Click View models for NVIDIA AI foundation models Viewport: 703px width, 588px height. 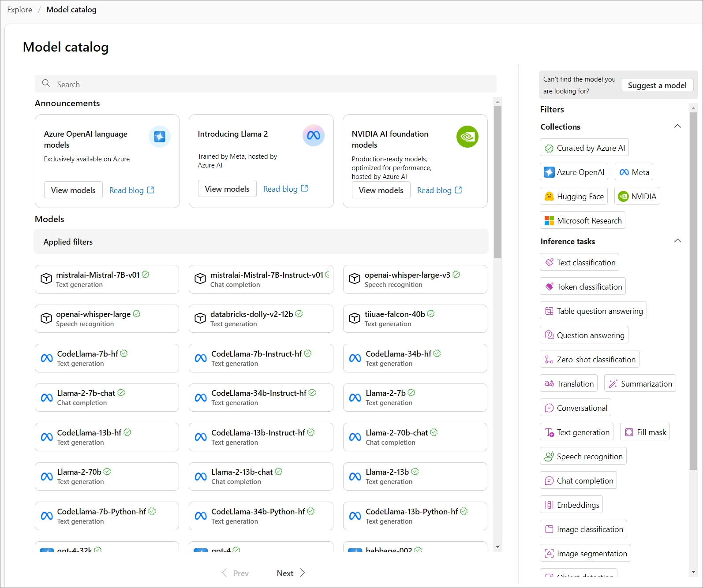pos(381,190)
